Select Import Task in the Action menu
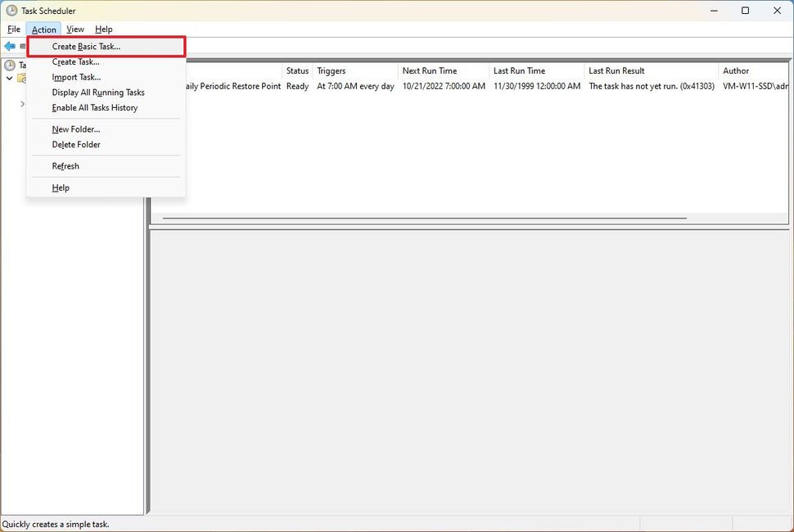 coord(74,77)
